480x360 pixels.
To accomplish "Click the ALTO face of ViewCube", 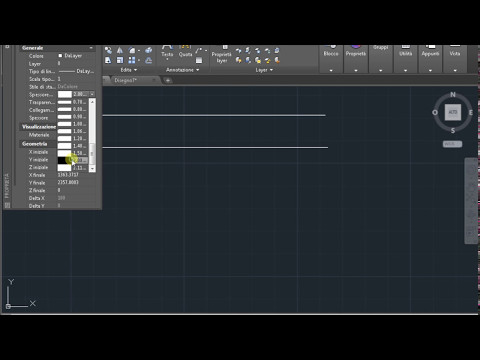I will pyautogui.click(x=453, y=112).
